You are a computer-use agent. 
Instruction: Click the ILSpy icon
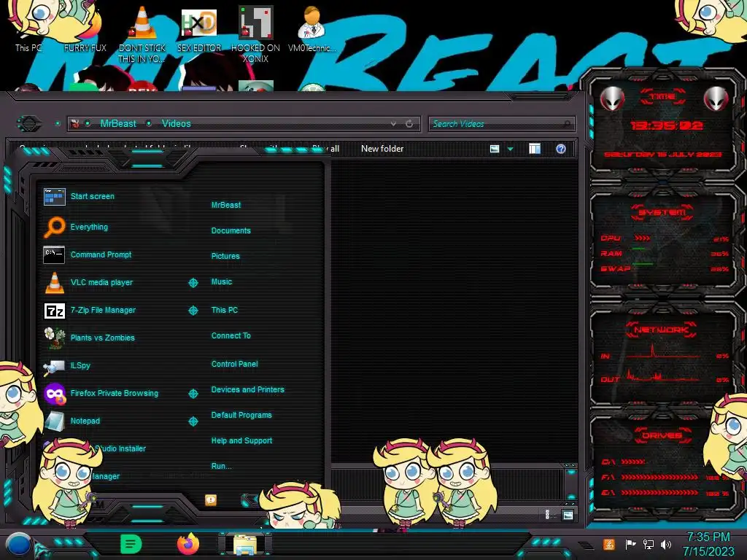[54, 366]
